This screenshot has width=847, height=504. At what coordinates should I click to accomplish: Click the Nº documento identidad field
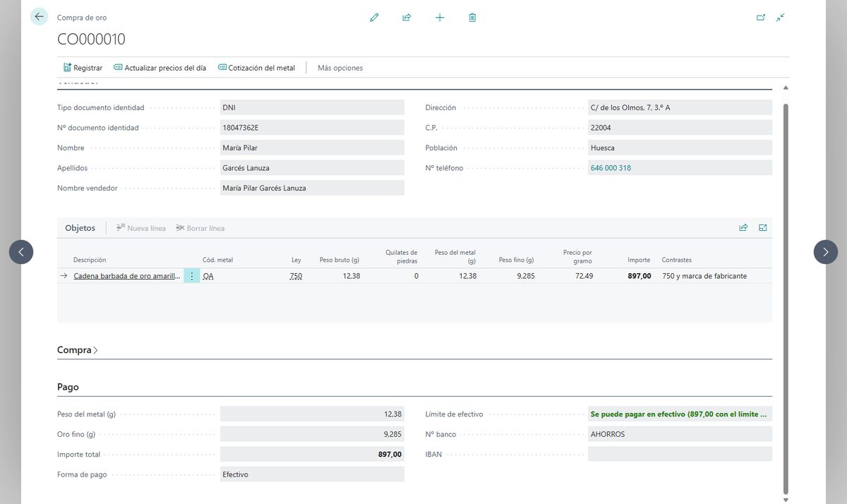pyautogui.click(x=312, y=128)
